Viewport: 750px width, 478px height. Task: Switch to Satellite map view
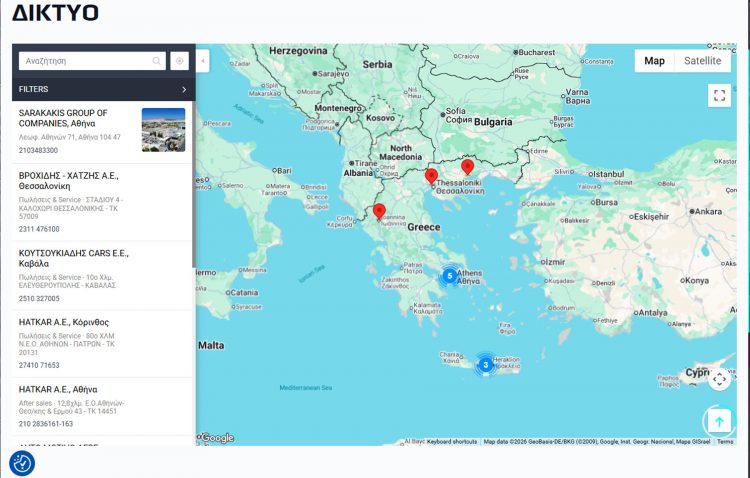click(702, 61)
